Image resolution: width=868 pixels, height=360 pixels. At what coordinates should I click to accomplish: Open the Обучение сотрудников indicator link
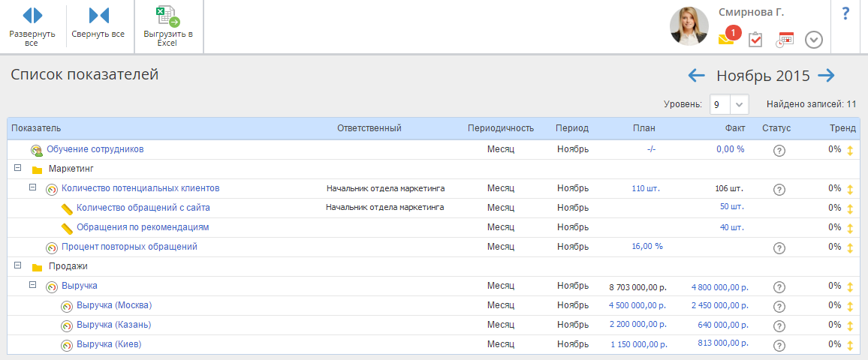95,149
